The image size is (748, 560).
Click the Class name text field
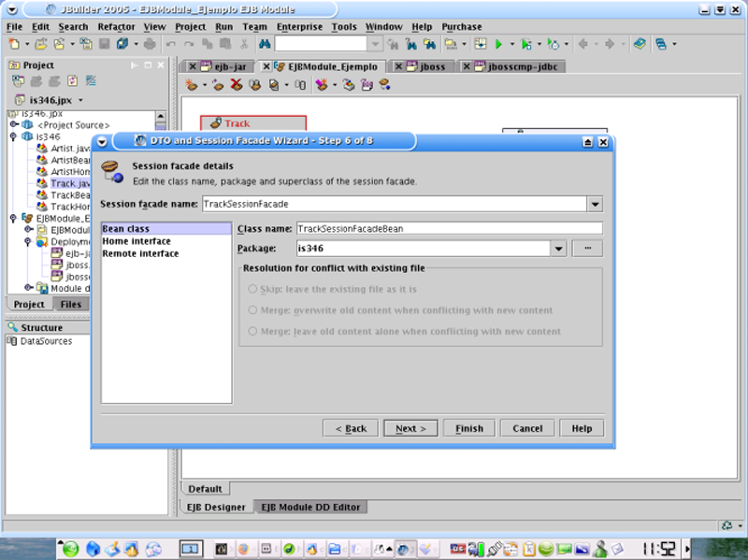[x=449, y=228]
